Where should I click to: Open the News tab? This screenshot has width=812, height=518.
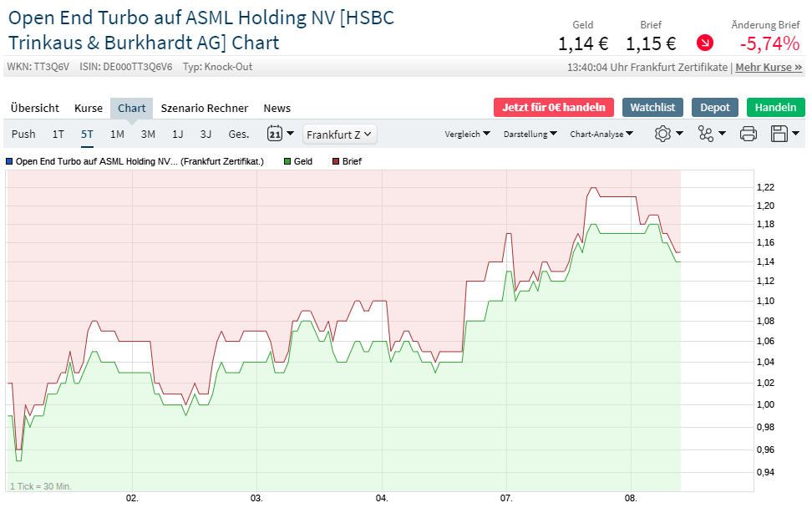[x=277, y=109]
